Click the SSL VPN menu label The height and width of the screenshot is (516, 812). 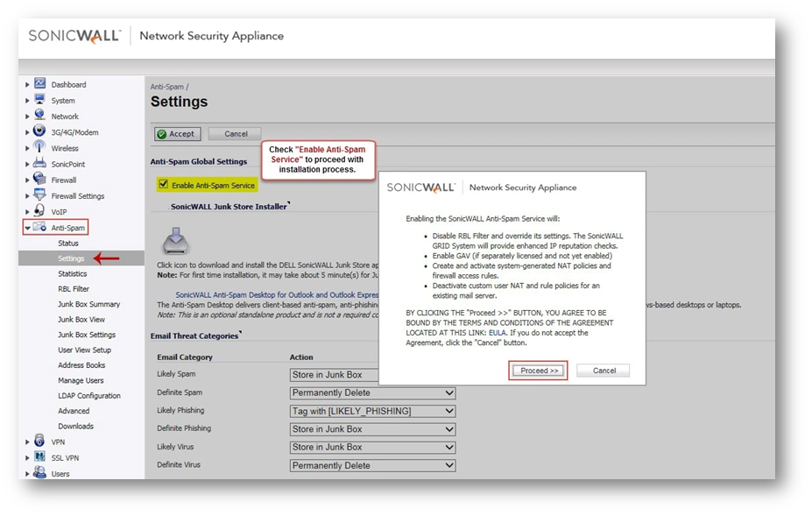pyautogui.click(x=65, y=458)
